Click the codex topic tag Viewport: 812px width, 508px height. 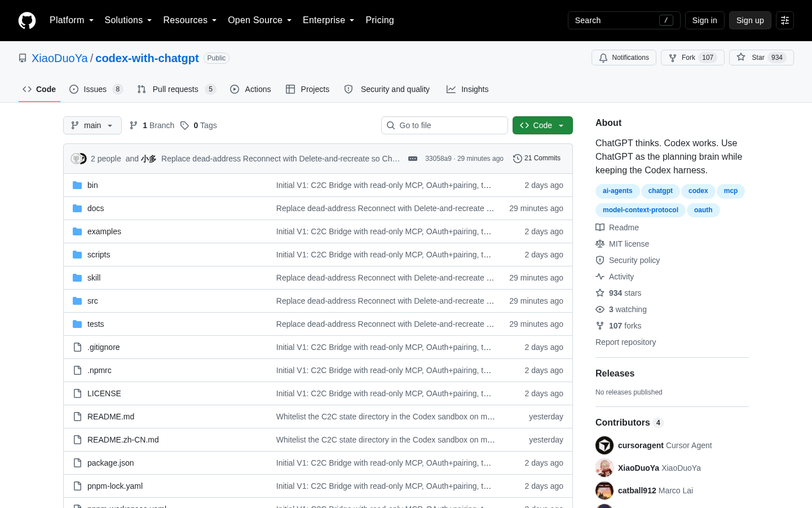698,191
